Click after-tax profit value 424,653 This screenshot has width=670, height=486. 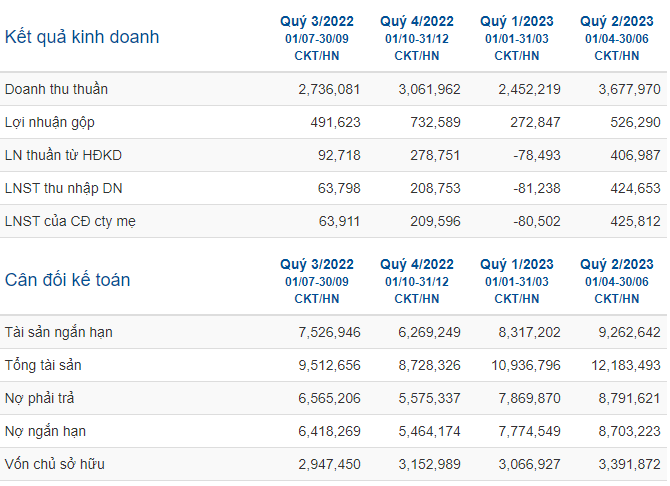point(635,189)
